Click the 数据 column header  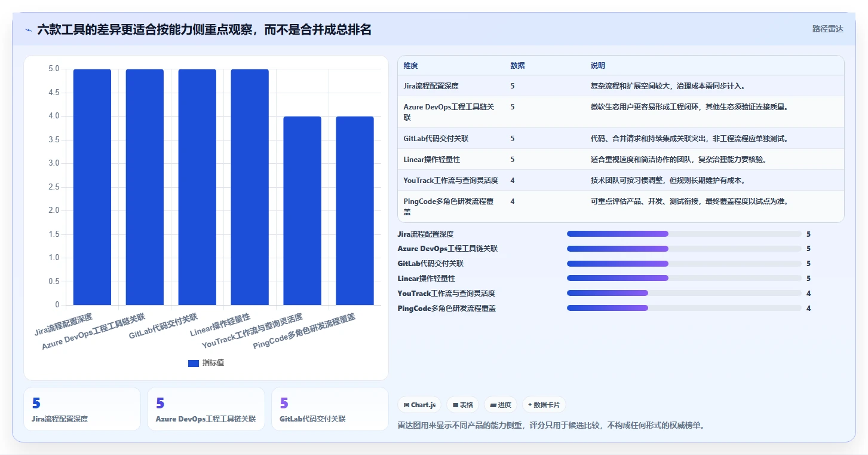point(518,66)
